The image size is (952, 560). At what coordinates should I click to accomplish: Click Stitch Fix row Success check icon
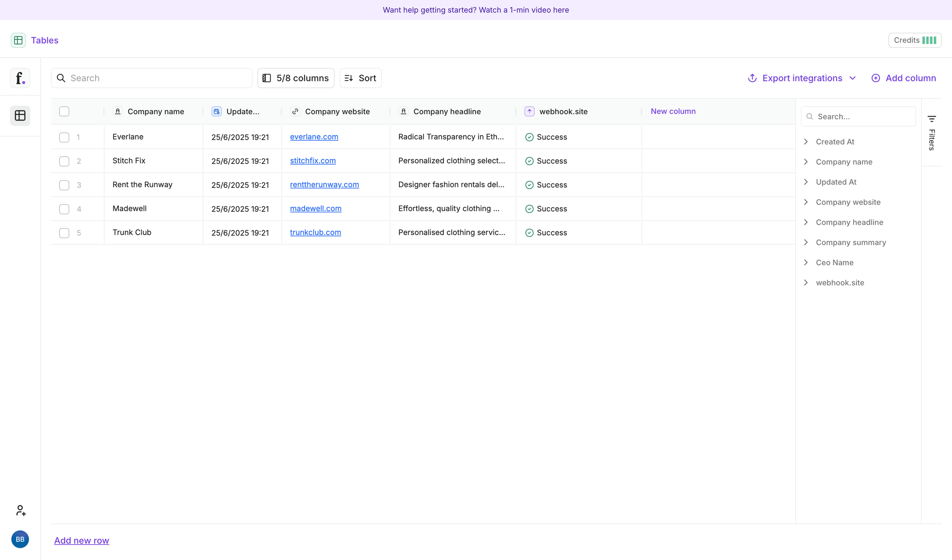point(529,161)
